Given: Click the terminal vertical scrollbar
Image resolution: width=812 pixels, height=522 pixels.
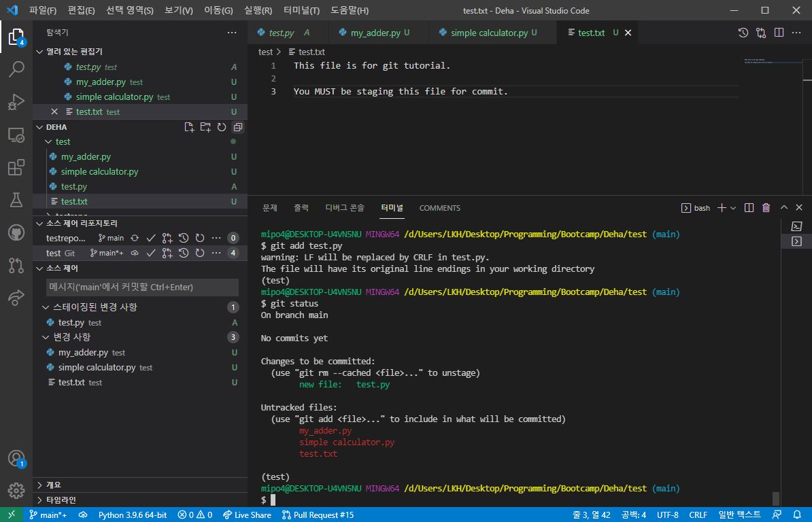Looking at the screenshot, I should (x=776, y=498).
